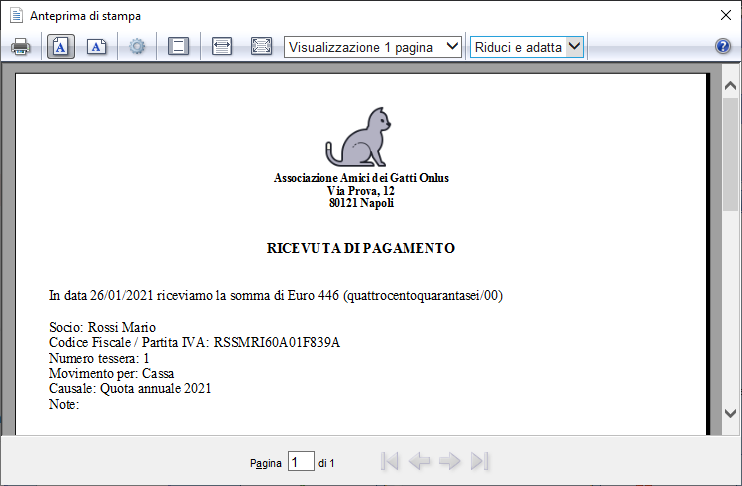
Task: Click the vertical scrollbar thumb
Action: point(730,154)
